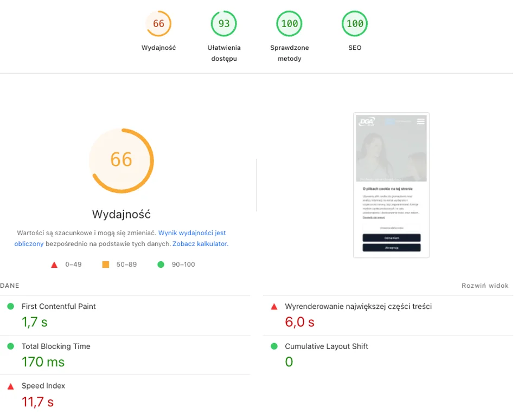Image resolution: width=518 pixels, height=420 pixels.
Task: Click the green dot beside First Contentful Paint
Action: coord(10,306)
